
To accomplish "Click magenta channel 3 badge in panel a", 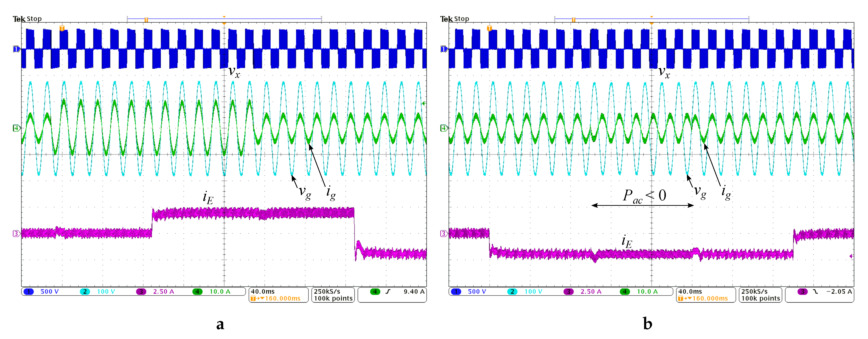I will pyautogui.click(x=141, y=291).
